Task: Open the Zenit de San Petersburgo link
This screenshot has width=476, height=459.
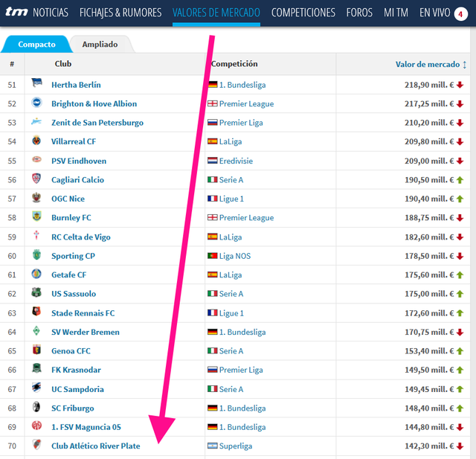Action: [x=97, y=123]
